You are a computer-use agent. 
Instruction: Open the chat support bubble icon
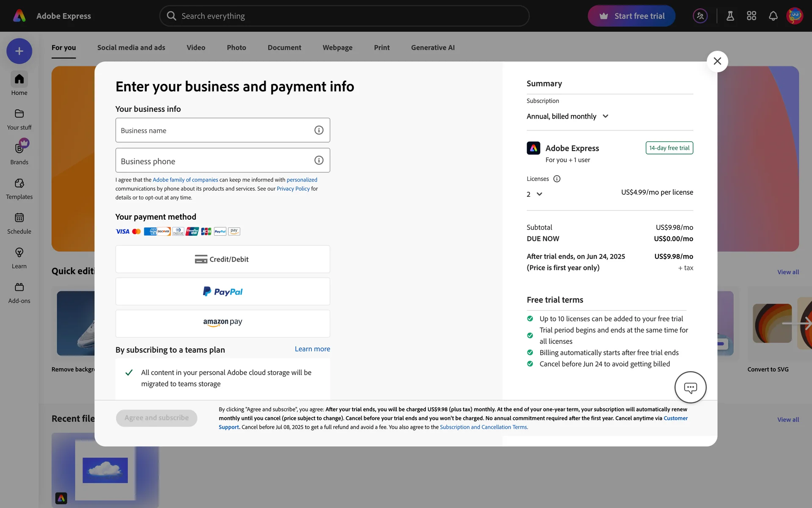point(690,387)
